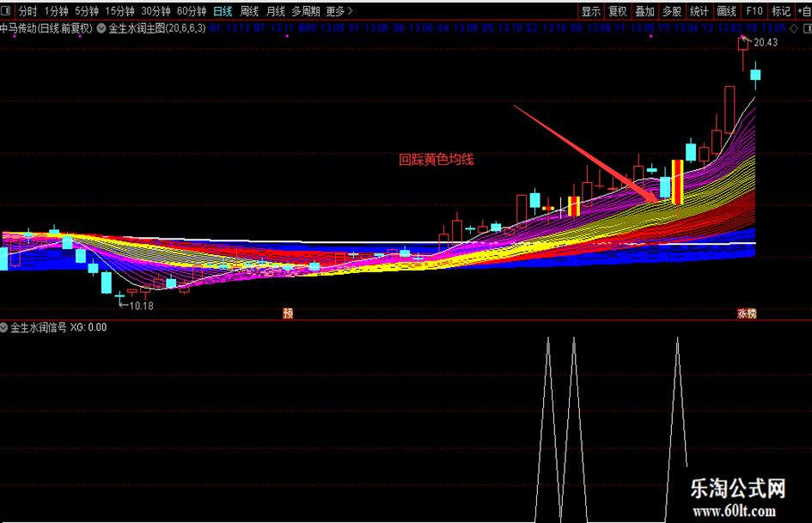Expand the 更多 periods menu

coord(339,11)
